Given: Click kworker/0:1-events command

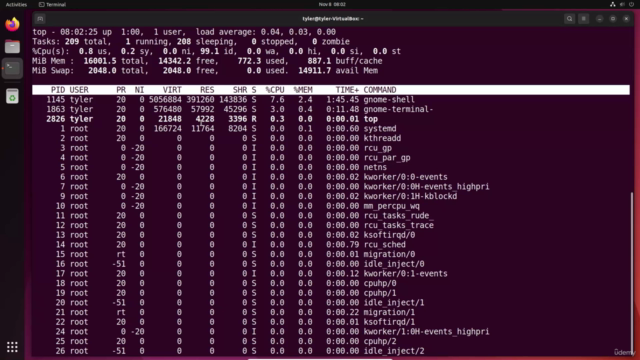Looking at the screenshot, I should (x=405, y=274).
